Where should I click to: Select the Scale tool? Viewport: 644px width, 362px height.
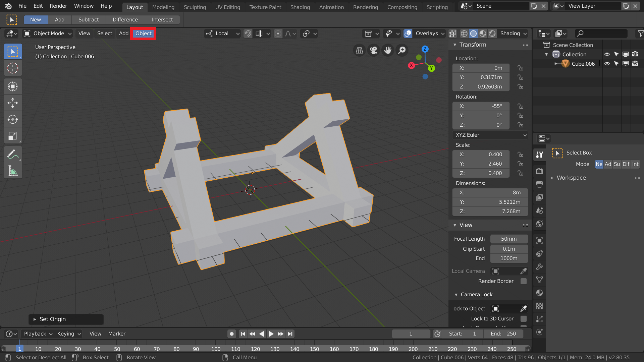click(x=13, y=136)
